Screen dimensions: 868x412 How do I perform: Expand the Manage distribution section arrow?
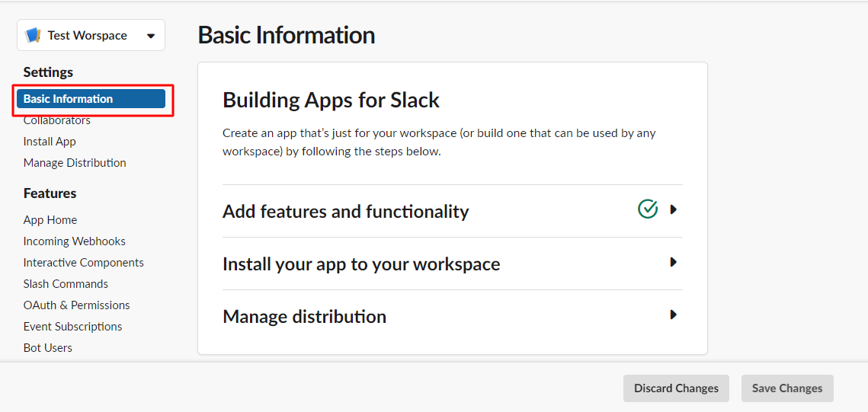coord(673,315)
